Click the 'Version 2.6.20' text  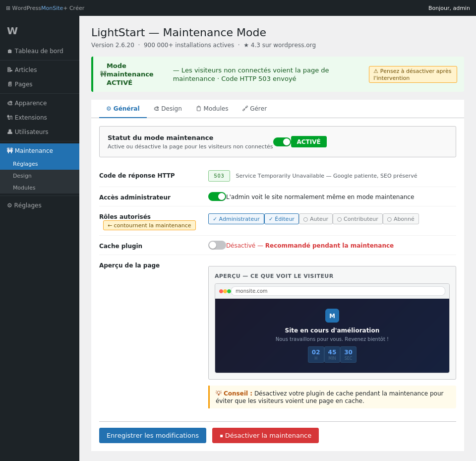click(113, 45)
